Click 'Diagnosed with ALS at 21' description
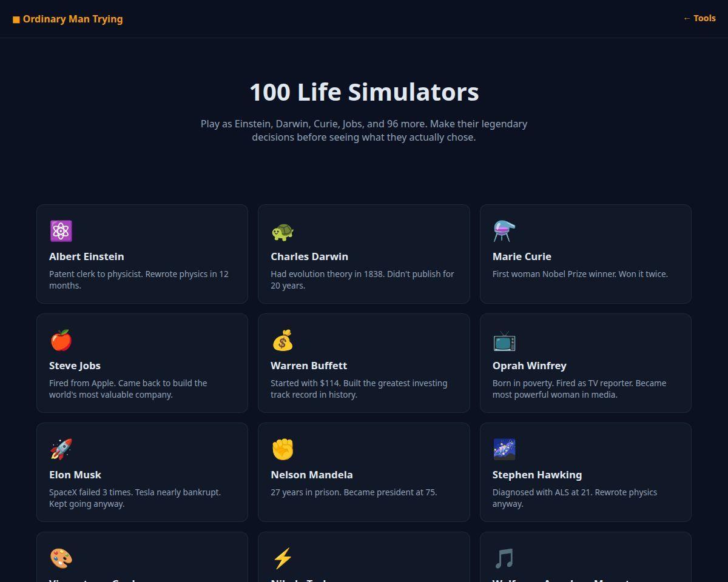Viewport: 728px width, 582px height. tap(575, 498)
